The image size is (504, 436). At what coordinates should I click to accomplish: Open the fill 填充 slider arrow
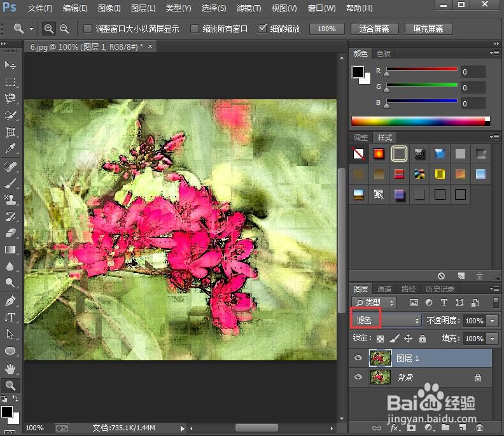tap(493, 339)
